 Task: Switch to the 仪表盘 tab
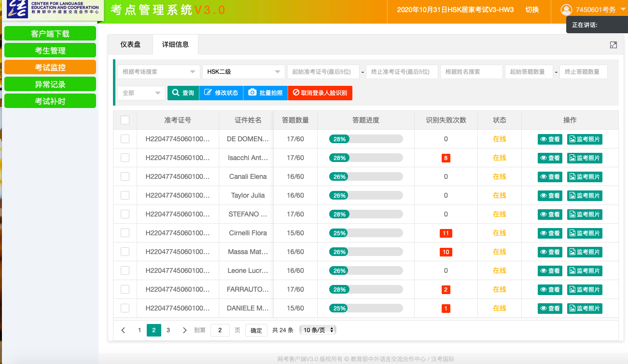click(130, 44)
